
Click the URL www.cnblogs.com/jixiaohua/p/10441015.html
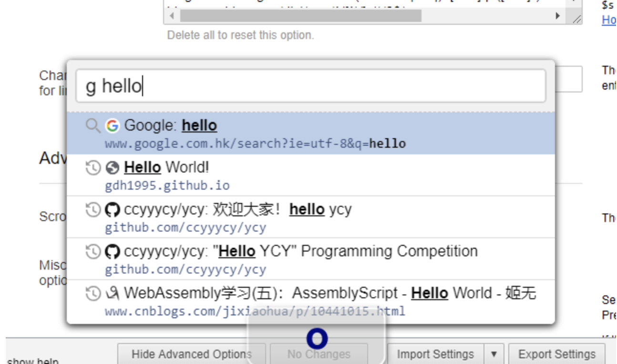(255, 312)
